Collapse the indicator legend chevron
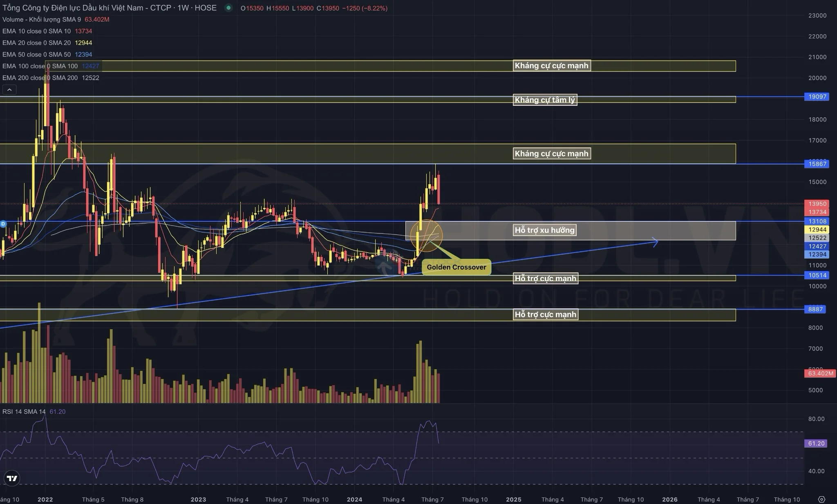This screenshot has width=837, height=504. click(x=9, y=89)
